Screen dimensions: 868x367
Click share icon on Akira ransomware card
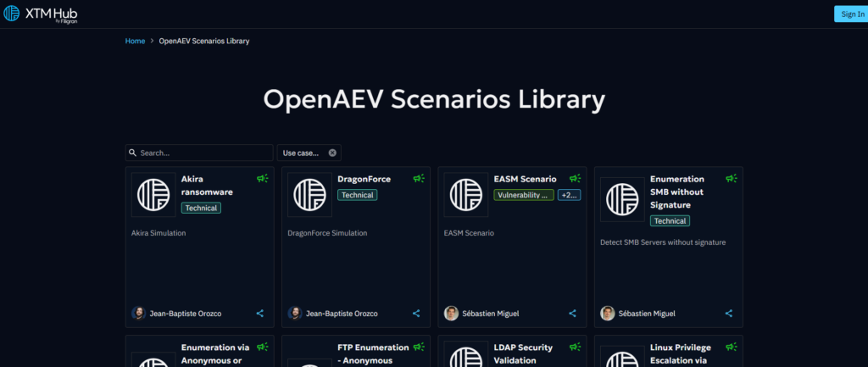pyautogui.click(x=260, y=314)
